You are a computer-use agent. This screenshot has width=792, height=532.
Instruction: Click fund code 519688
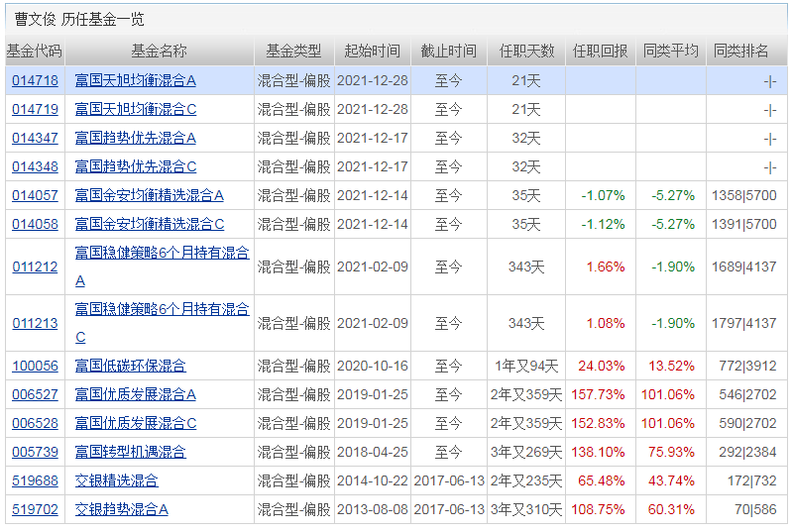pos(35,481)
